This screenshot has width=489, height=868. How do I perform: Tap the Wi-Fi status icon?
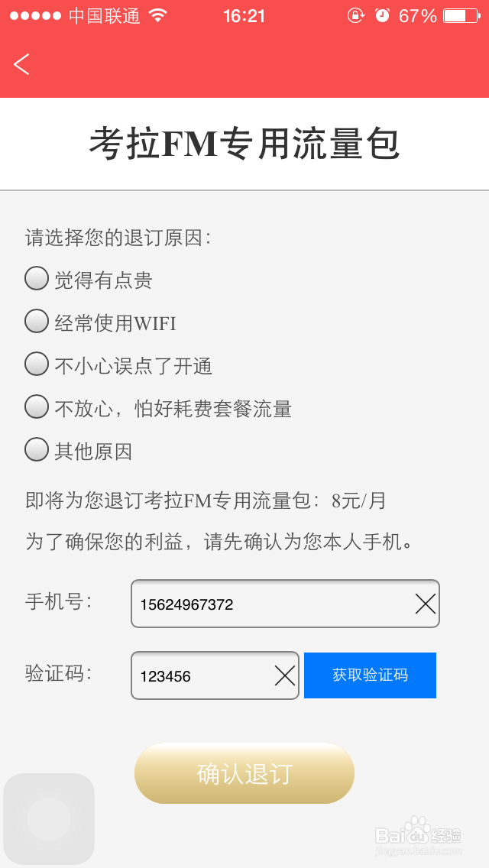tap(158, 16)
